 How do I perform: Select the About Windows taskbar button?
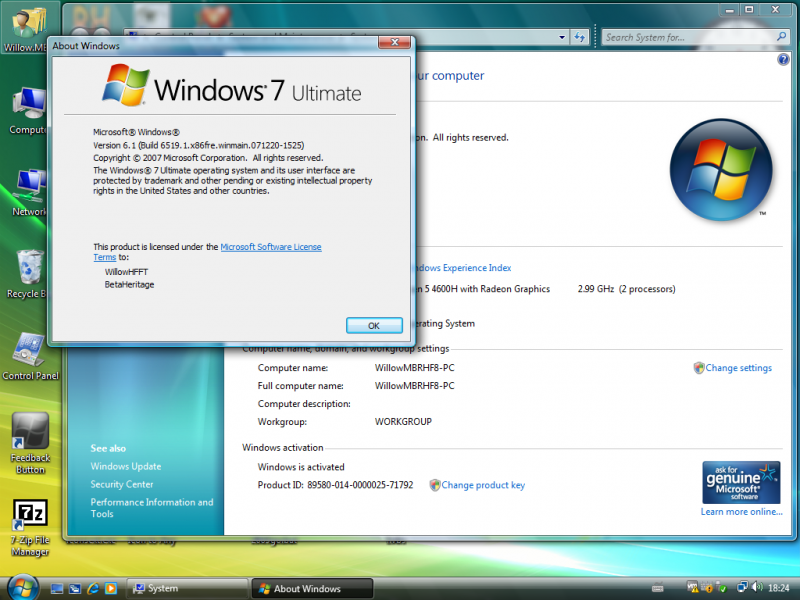[x=312, y=589]
